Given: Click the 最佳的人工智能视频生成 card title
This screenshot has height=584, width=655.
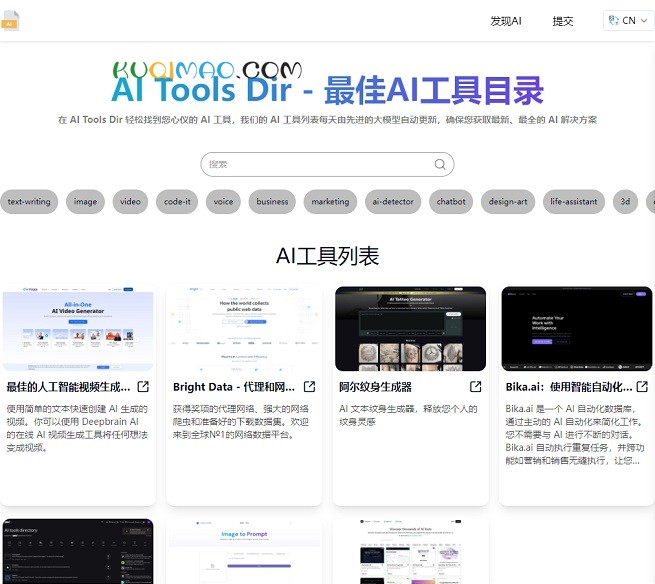Looking at the screenshot, I should (x=69, y=387).
